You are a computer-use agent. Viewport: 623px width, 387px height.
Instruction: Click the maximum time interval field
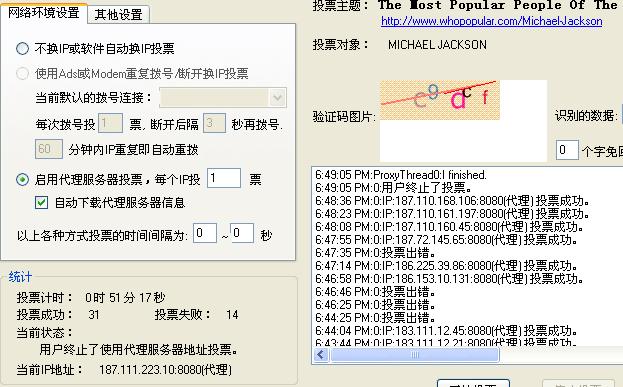[242, 233]
